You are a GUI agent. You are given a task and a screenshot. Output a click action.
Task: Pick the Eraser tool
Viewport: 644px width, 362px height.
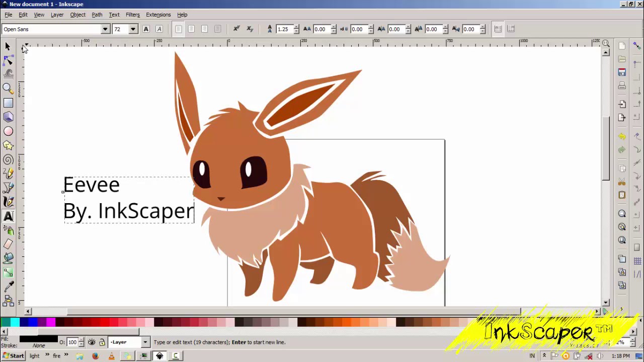(8, 244)
